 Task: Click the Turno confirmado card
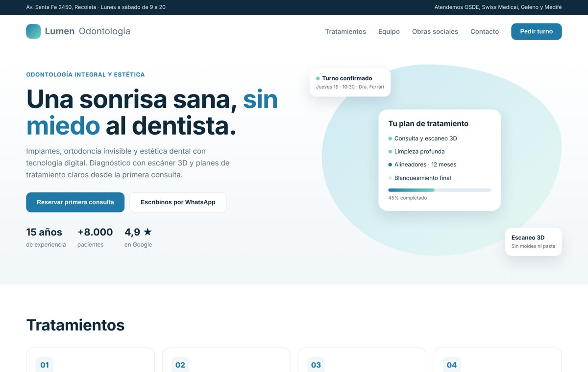click(x=350, y=82)
